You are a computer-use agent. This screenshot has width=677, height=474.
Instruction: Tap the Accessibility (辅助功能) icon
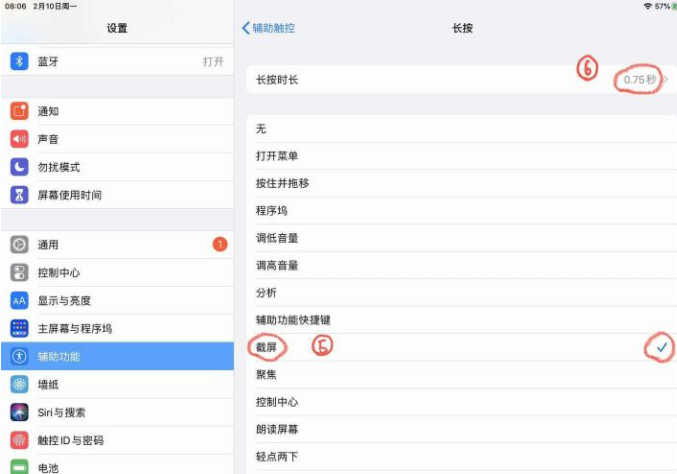pyautogui.click(x=19, y=357)
